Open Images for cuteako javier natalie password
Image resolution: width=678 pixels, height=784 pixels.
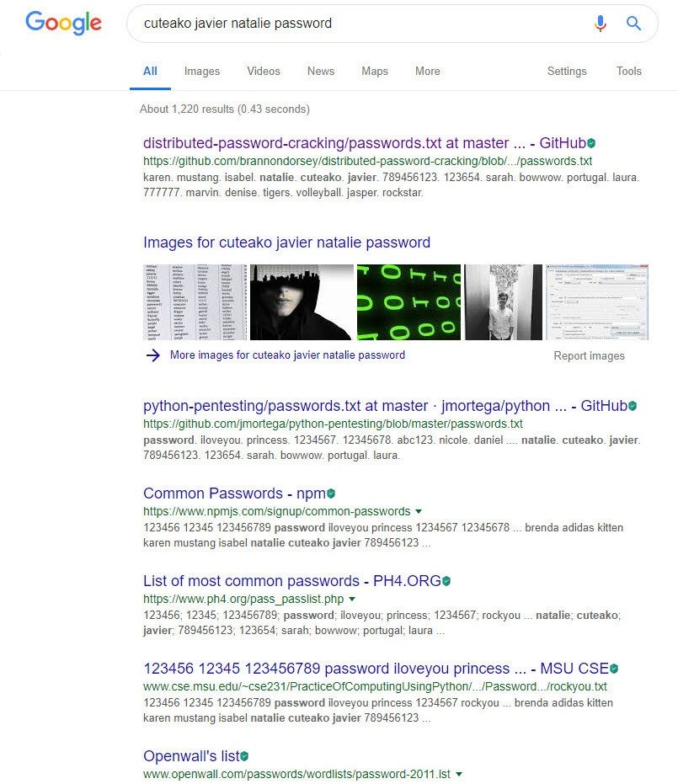coord(286,243)
